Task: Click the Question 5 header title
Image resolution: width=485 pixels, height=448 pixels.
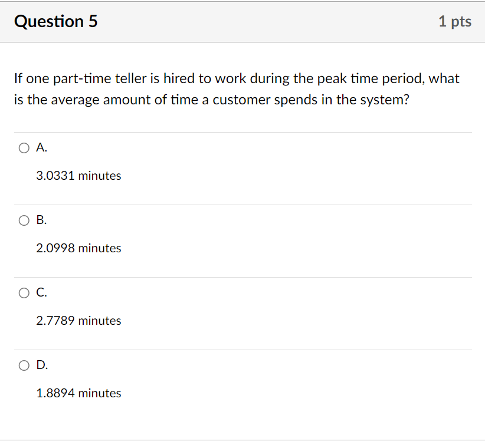Action: (x=55, y=21)
